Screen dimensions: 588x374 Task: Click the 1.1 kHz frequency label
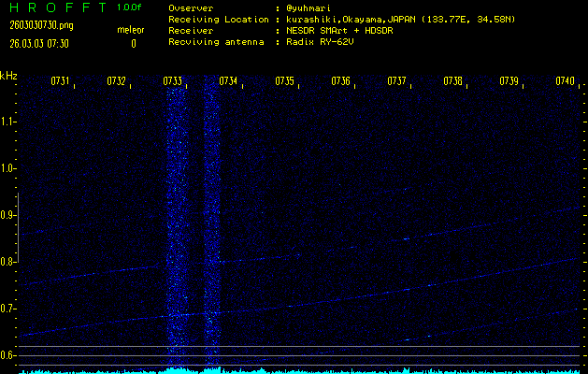coord(9,122)
